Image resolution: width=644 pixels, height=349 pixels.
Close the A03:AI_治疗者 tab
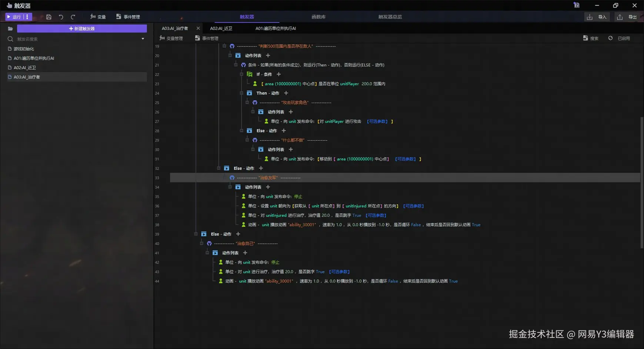click(x=198, y=29)
